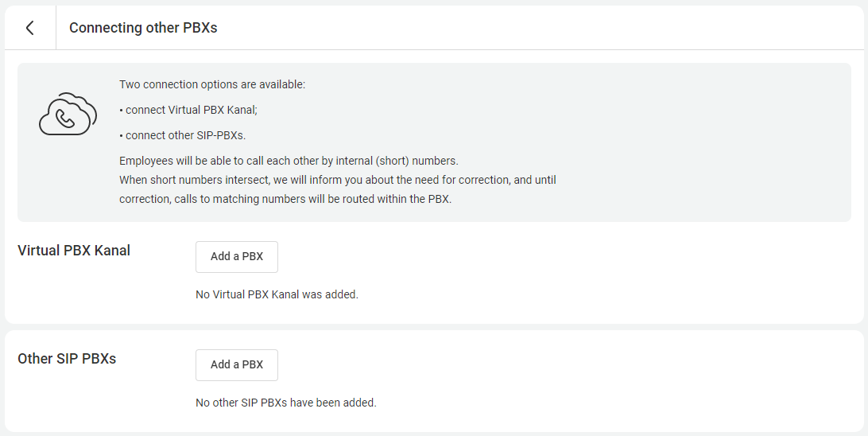The height and width of the screenshot is (436, 868).
Task: Add a PBX under Virtual PBX Kanal
Action: point(237,257)
